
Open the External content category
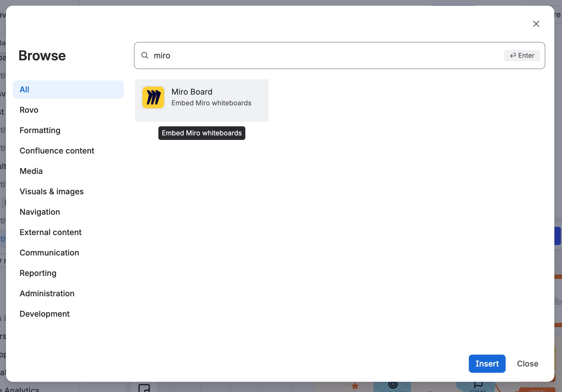tap(68, 232)
